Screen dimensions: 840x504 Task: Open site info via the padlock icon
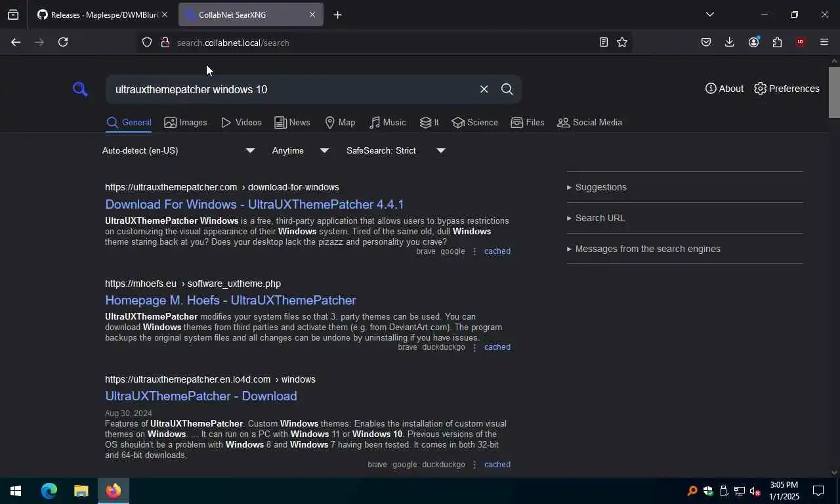pos(164,42)
